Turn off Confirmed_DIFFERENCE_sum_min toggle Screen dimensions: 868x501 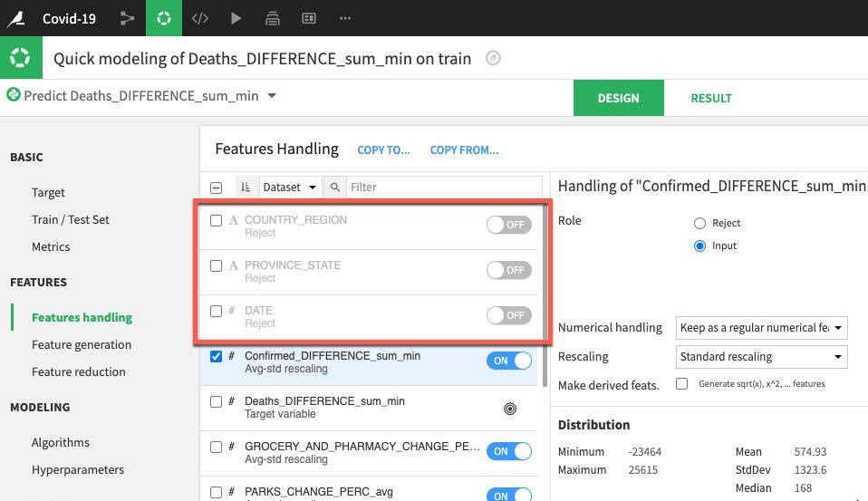[508, 361]
